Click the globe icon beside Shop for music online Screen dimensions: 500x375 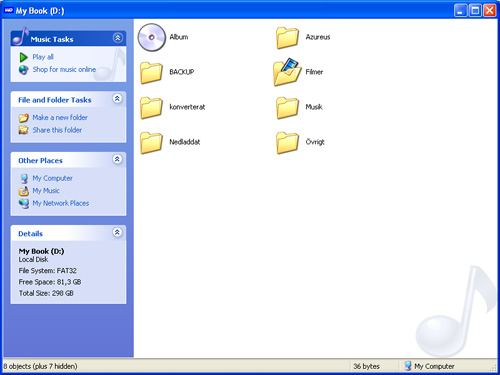tap(23, 70)
